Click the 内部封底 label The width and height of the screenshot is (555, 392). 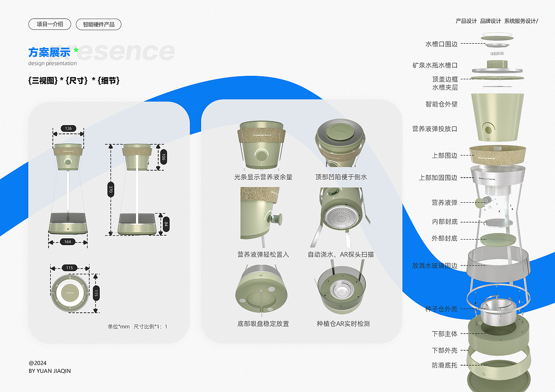[x=445, y=222]
